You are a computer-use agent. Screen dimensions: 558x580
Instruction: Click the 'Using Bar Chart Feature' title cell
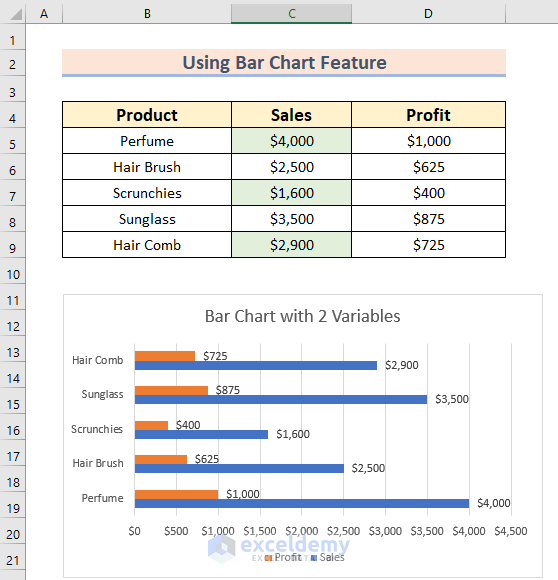click(x=284, y=63)
